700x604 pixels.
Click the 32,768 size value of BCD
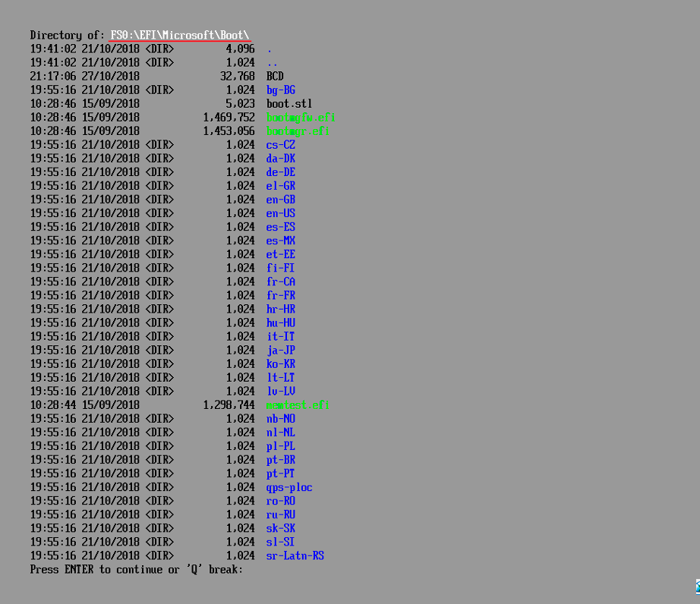[238, 77]
